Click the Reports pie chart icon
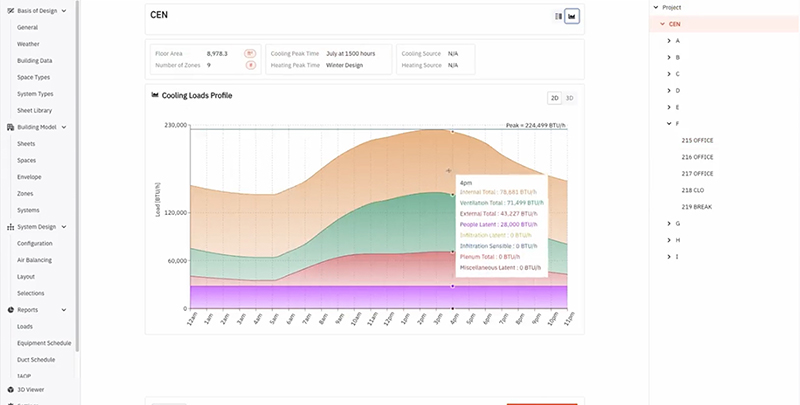Screen dimensions: 800x405 [x=10, y=310]
